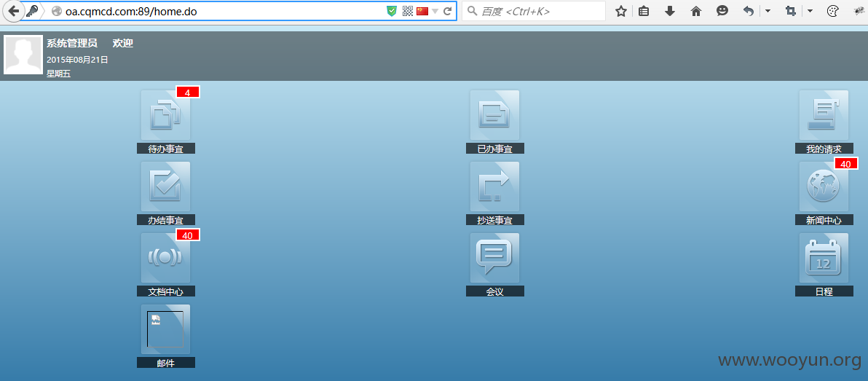Screen dimensions: 868x381
Task: Click the red badge 40 on 新闻中心
Action: 846,164
